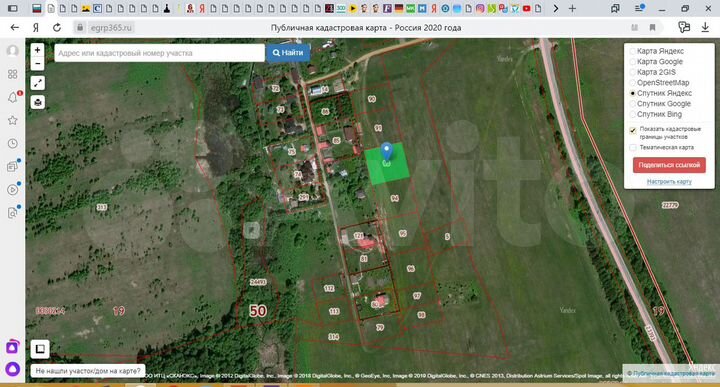Switch to the Russian flag tab
This screenshot has width=720, height=387.
pyautogui.click(x=37, y=8)
